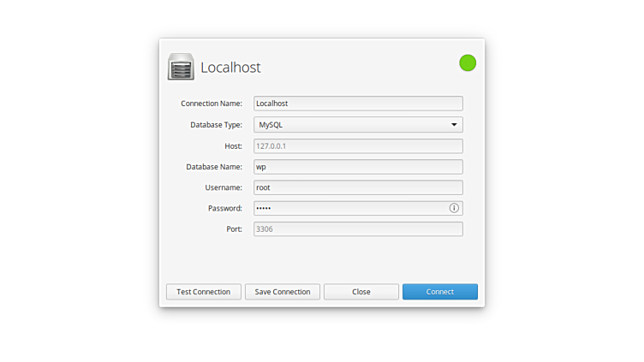Click the Port field showing 3306
644x362 pixels.
coord(358,229)
